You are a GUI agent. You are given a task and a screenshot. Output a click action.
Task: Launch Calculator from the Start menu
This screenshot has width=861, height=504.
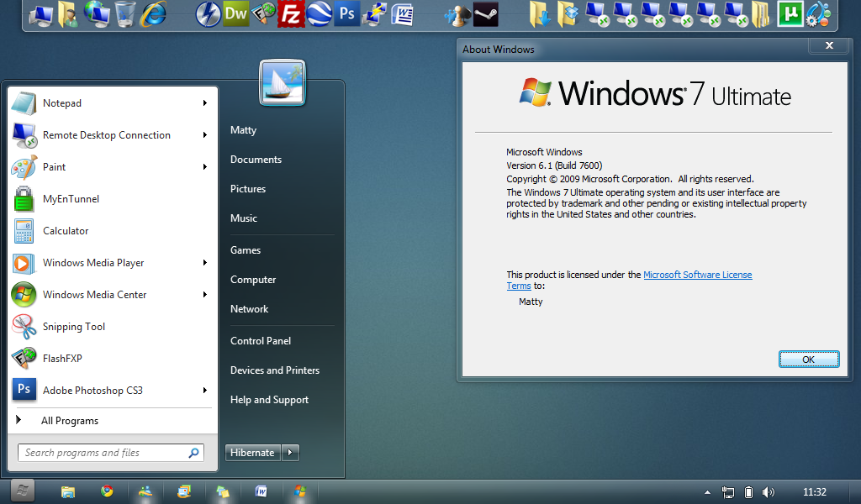coord(113,231)
